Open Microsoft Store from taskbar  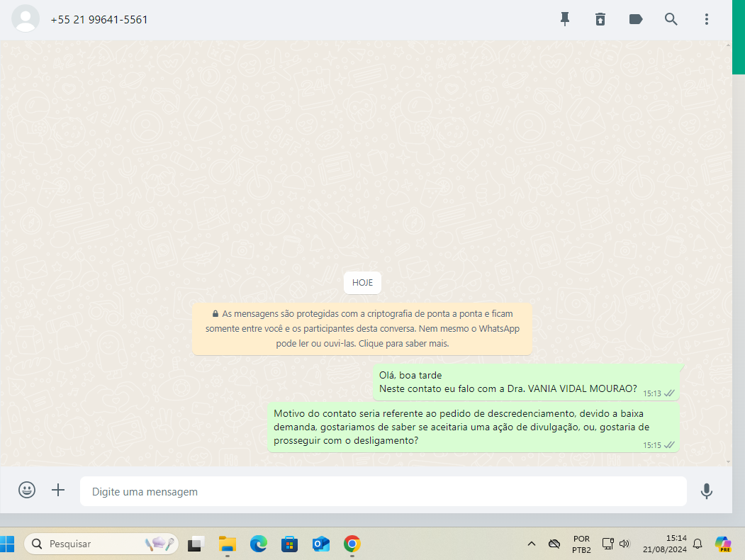click(289, 544)
